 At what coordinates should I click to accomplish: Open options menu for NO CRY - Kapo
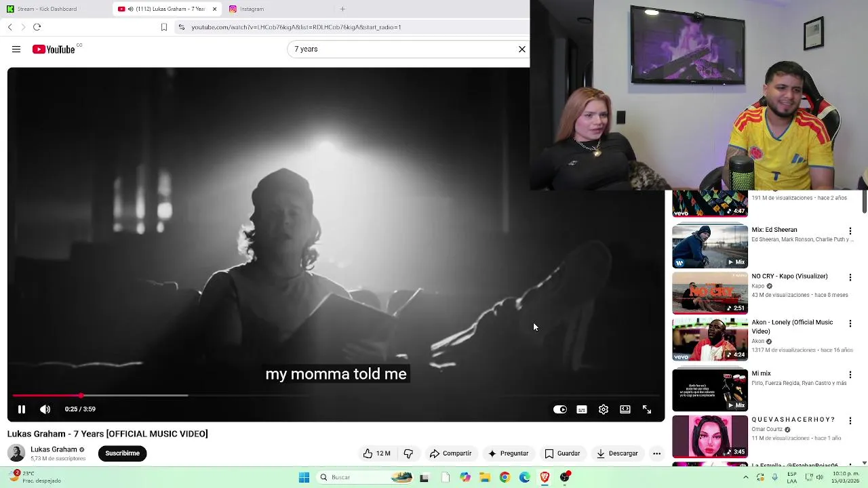850,277
